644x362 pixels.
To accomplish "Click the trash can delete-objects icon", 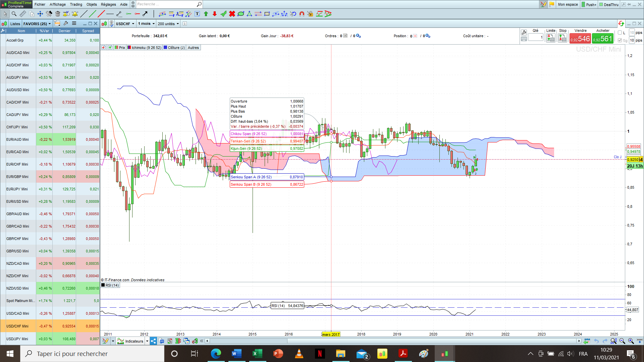I will click(x=58, y=14).
